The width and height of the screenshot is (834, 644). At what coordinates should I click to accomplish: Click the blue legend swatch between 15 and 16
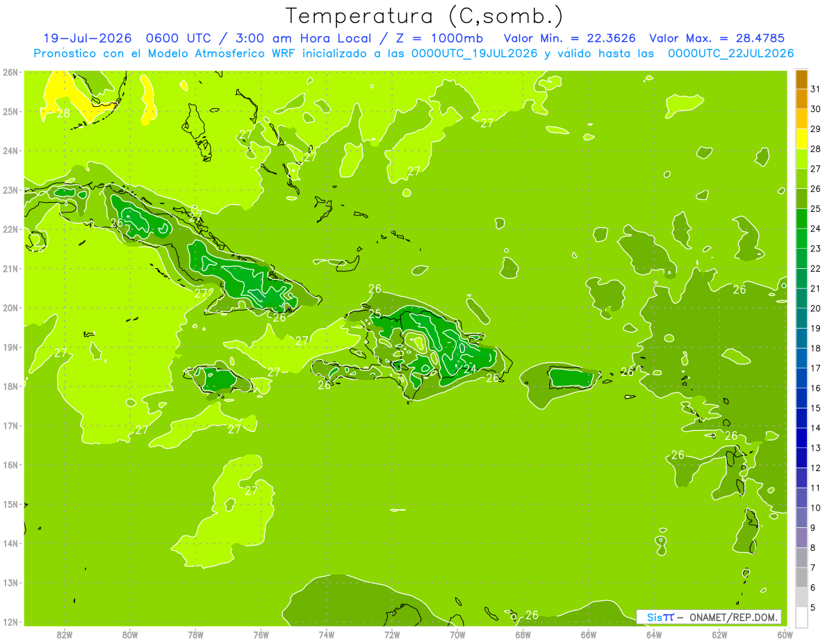801,399
